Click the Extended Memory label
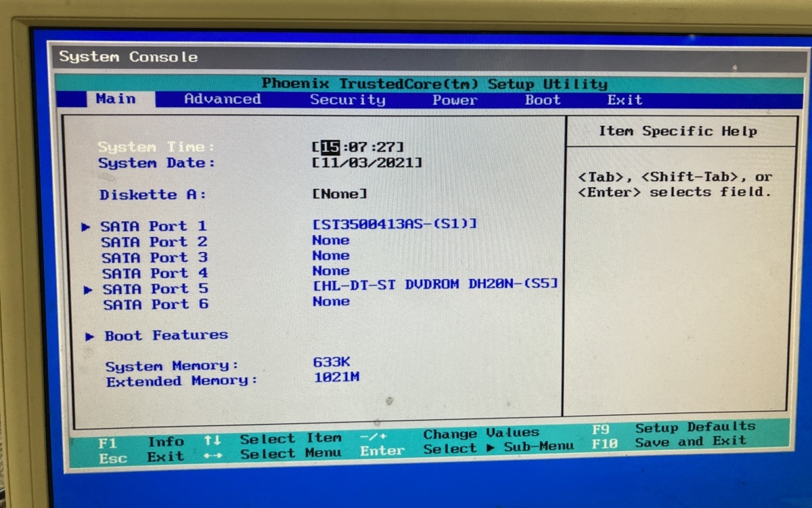This screenshot has width=812, height=508. [182, 381]
